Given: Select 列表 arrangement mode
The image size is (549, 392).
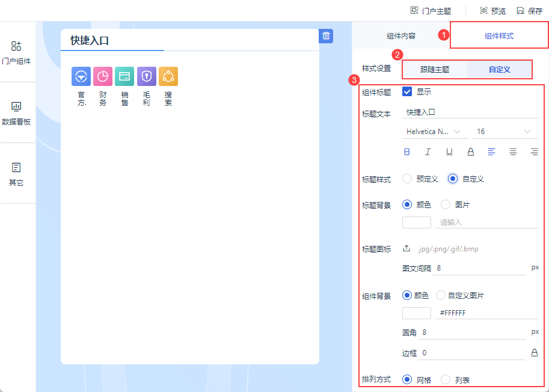Looking at the screenshot, I should pos(446,379).
